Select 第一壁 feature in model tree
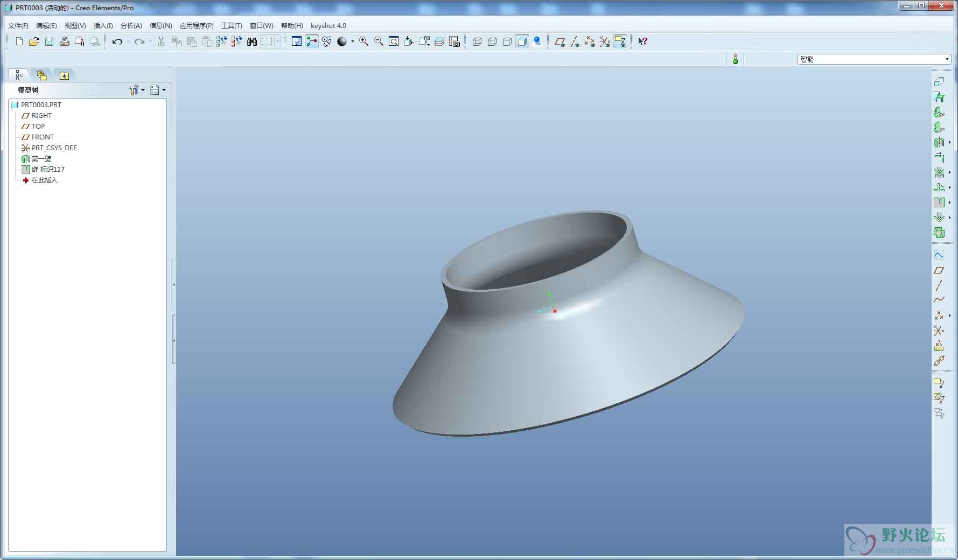This screenshot has height=560, width=958. (x=36, y=159)
